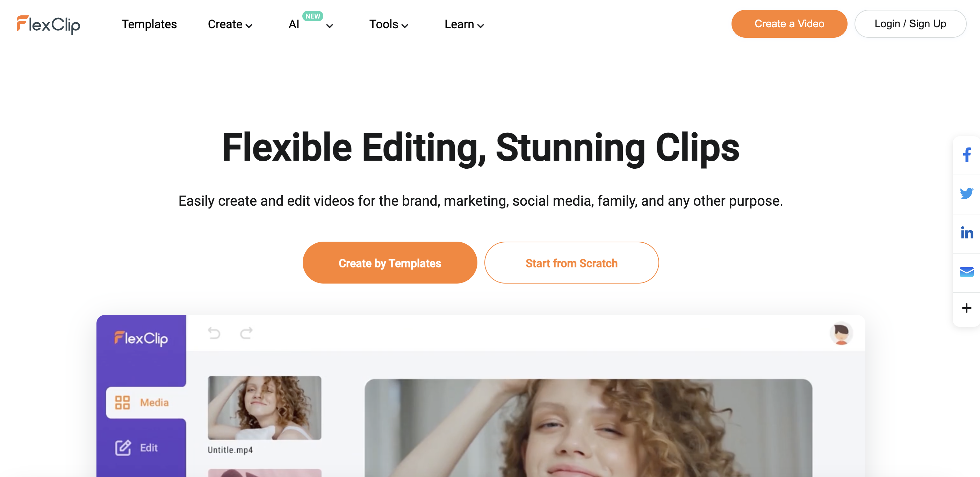Image resolution: width=980 pixels, height=477 pixels.
Task: Select the Edit pencil icon in sidebar
Action: click(123, 447)
